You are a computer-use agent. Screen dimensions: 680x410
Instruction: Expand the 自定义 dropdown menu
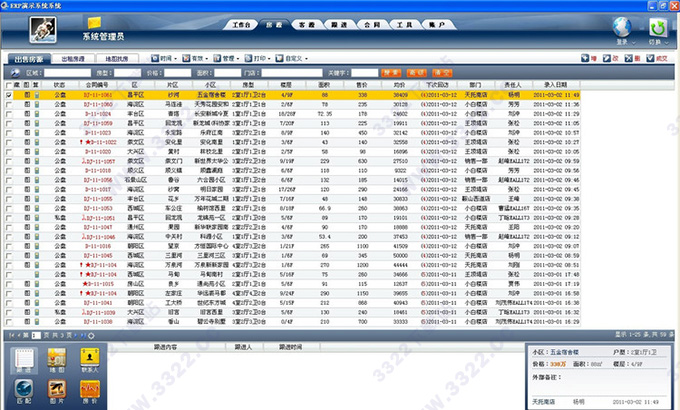click(x=302, y=59)
